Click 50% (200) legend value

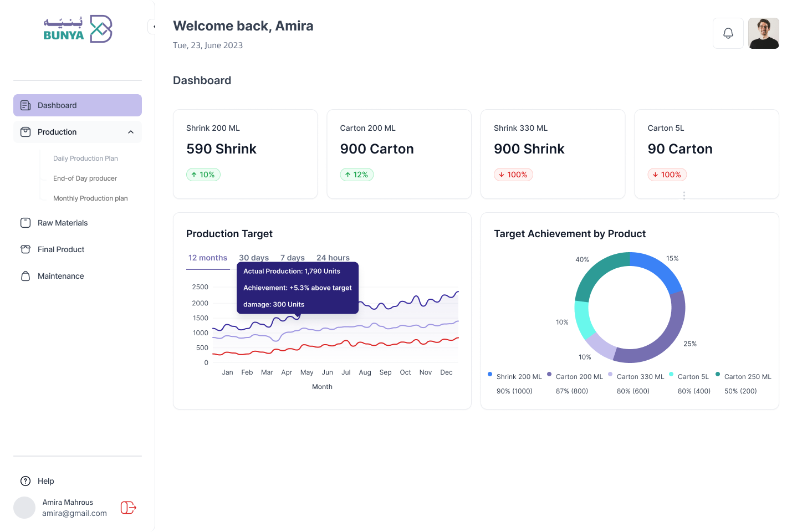pyautogui.click(x=740, y=391)
